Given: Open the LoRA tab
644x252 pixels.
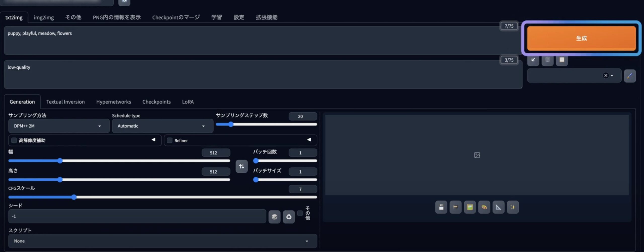Looking at the screenshot, I should 188,102.
